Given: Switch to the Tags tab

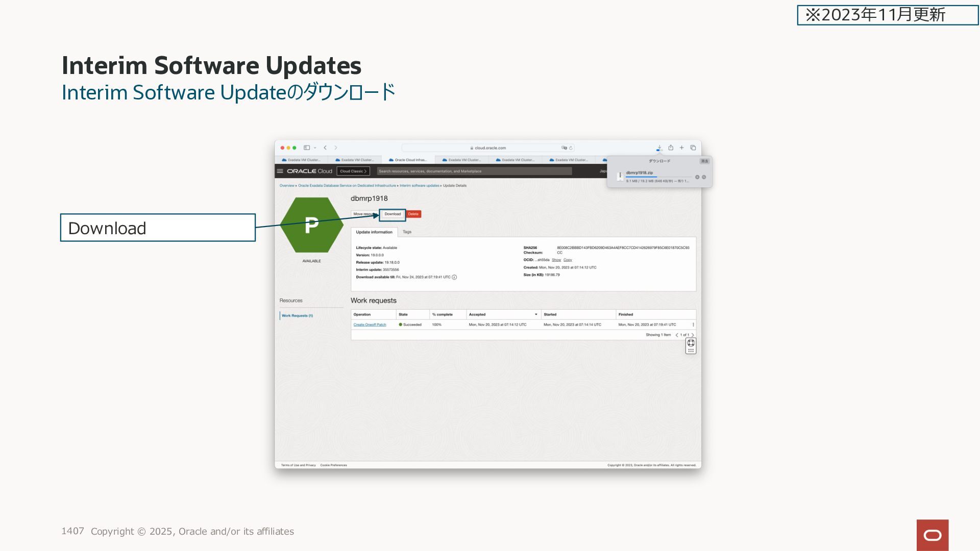Looking at the screenshot, I should 407,232.
